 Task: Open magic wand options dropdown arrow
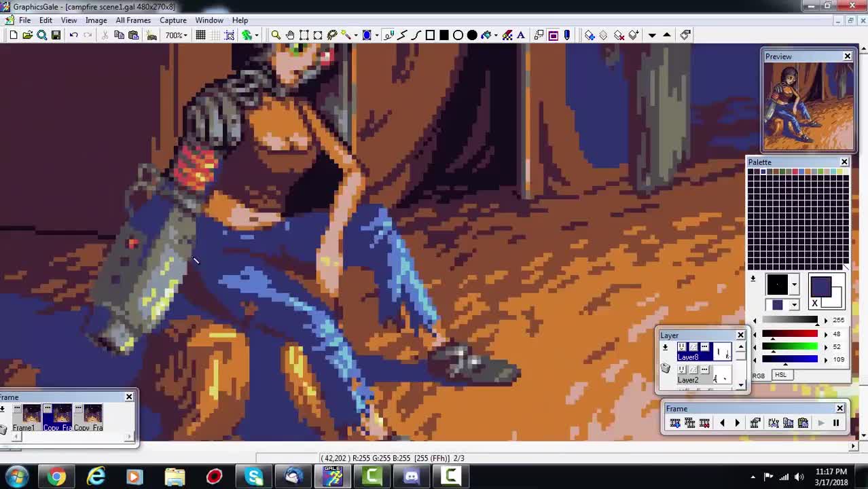pos(356,35)
